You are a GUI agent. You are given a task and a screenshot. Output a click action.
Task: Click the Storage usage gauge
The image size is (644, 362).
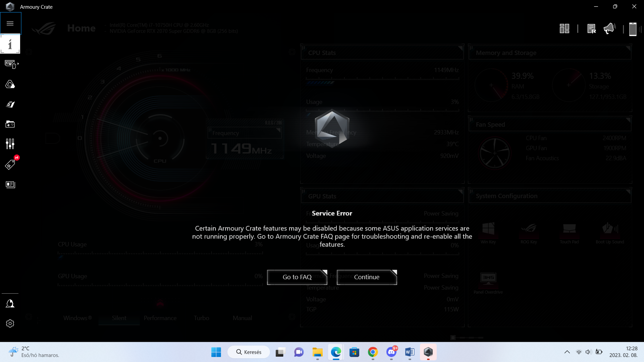(569, 85)
